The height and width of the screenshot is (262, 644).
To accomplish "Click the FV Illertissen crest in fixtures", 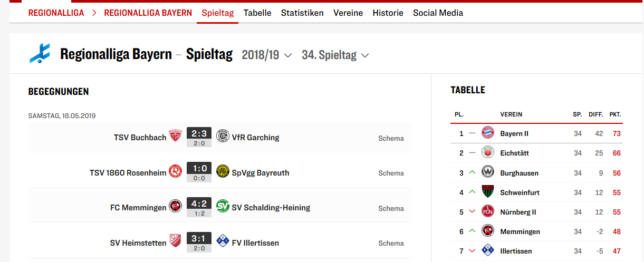I will pos(223,241).
